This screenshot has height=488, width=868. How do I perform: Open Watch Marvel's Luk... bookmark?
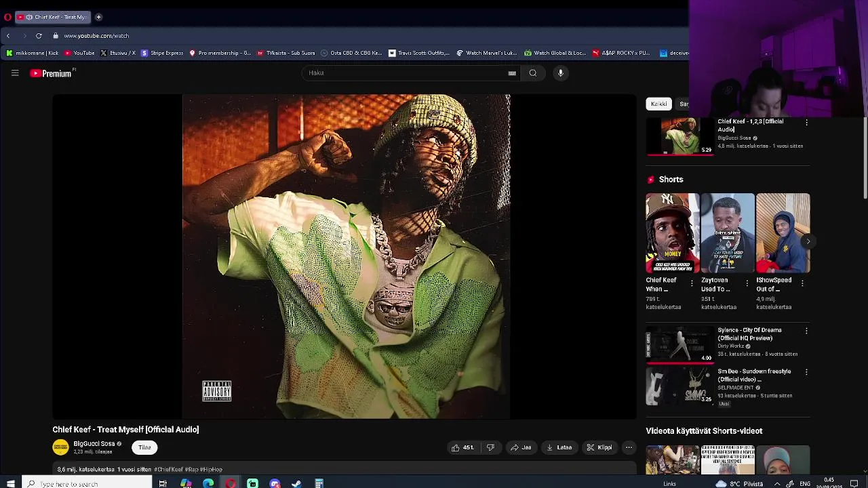[x=486, y=53]
